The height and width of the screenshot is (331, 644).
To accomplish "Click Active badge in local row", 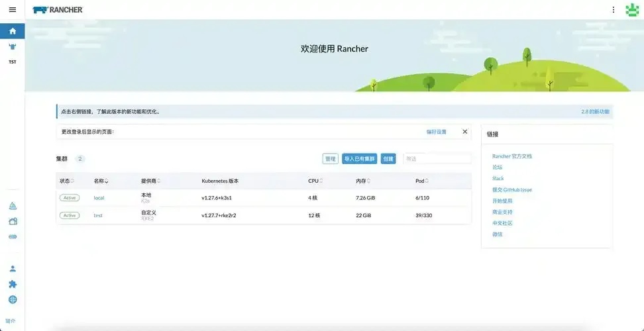I will pyautogui.click(x=70, y=198).
